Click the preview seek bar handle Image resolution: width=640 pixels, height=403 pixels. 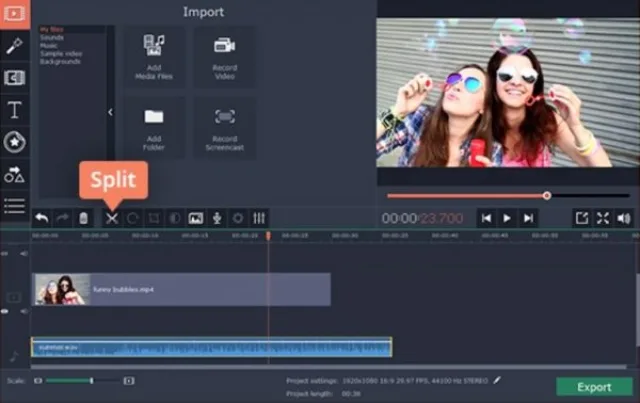(547, 196)
